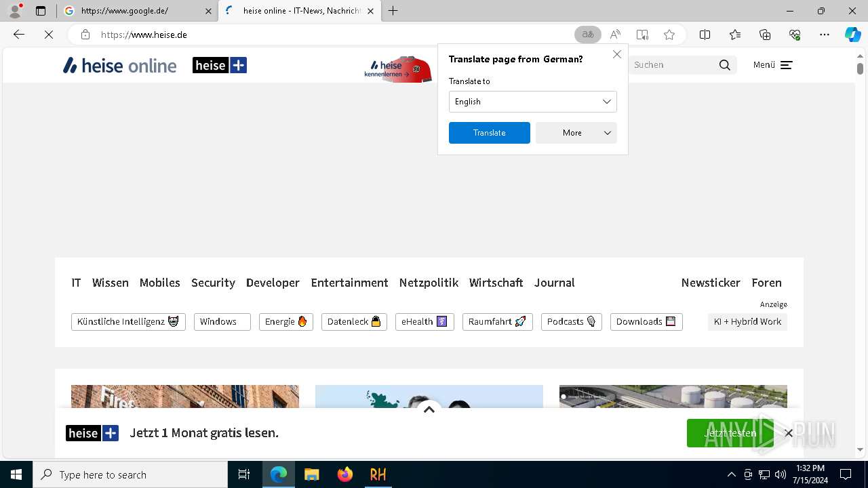Expand the Translate to English dropdown

533,102
